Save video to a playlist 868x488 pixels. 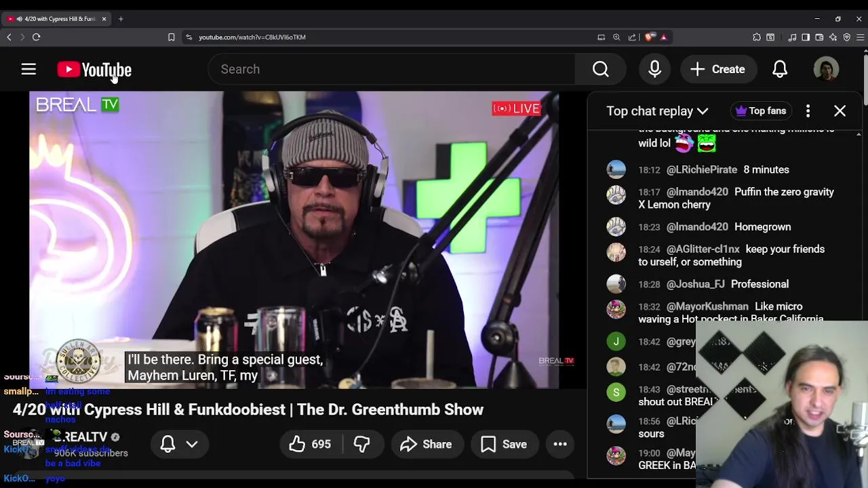coord(504,445)
